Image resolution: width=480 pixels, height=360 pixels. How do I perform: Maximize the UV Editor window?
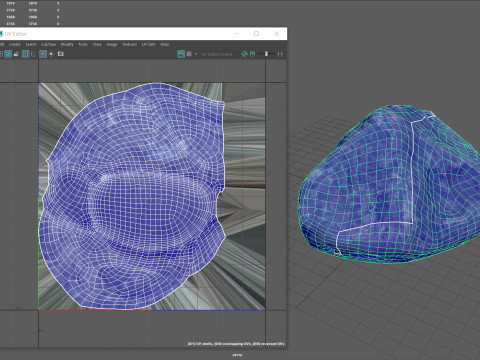tap(257, 34)
